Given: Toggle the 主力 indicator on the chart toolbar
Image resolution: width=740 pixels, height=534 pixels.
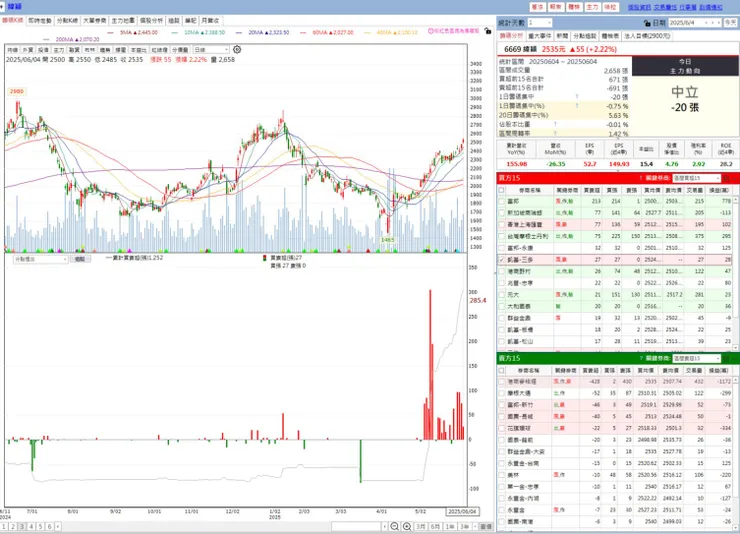Looking at the screenshot, I should (59, 50).
